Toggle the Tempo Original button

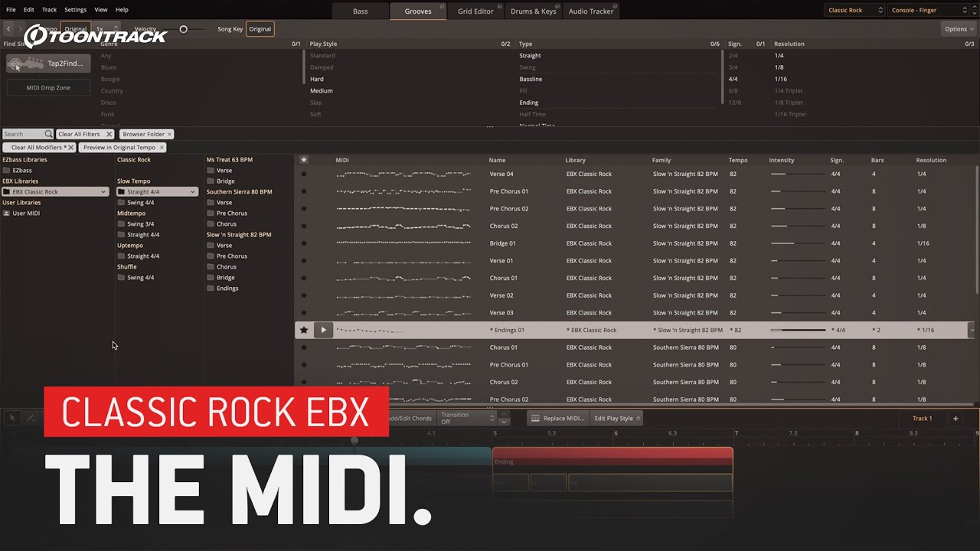coord(75,29)
